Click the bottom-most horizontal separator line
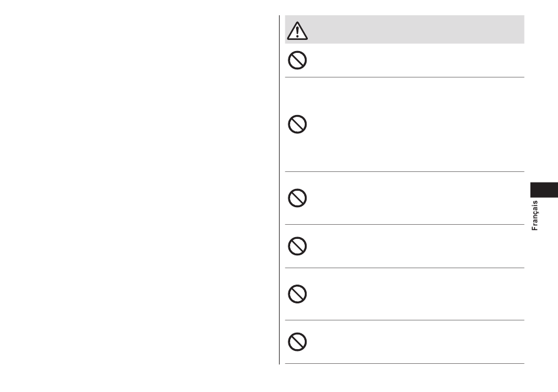 coord(405,364)
